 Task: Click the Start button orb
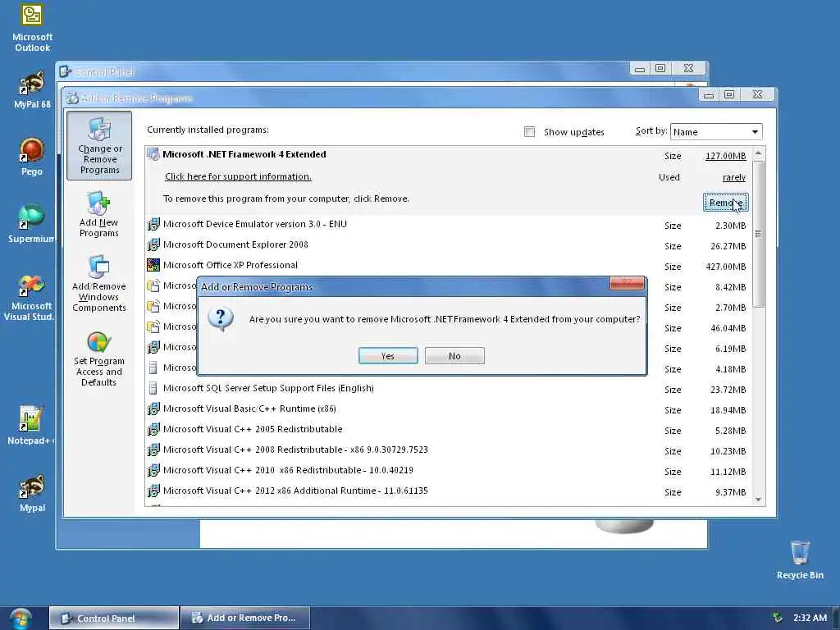(x=21, y=619)
